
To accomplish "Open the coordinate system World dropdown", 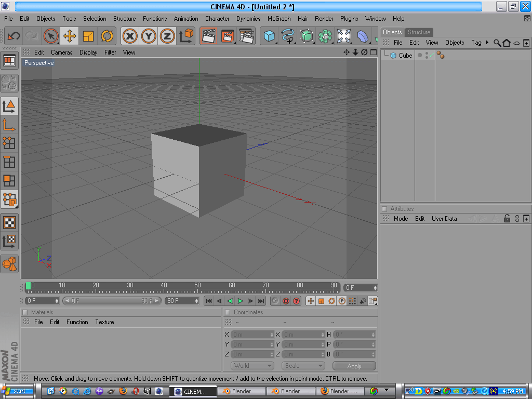I will 252,365.
